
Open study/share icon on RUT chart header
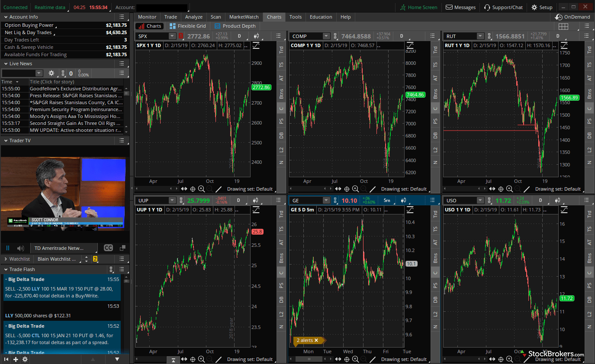564,45
